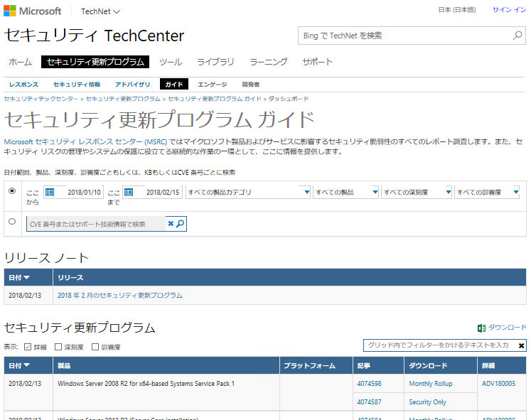531x420 pixels.
Task: Go to the ホーム tab
Action: tap(21, 62)
